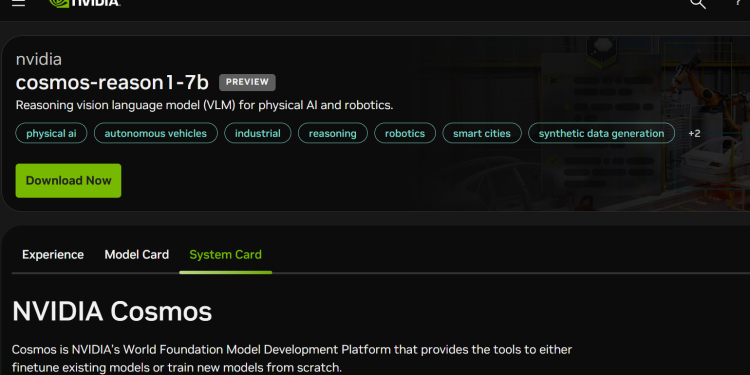750x375 pixels.
Task: Click the synthetic data generation tag
Action: pyautogui.click(x=601, y=133)
